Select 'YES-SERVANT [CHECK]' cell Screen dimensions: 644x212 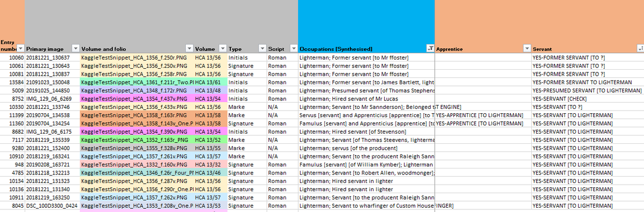588,99
